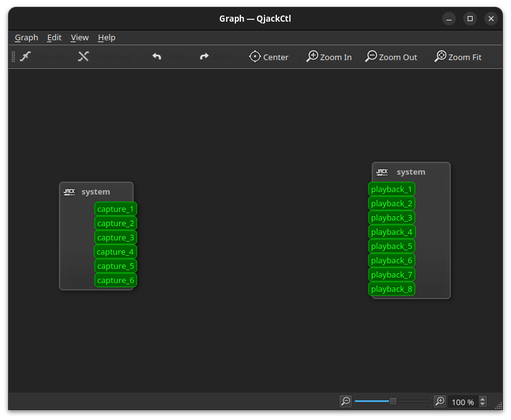Image resolution: width=511 pixels, height=420 pixels.
Task: Select the playback_7 port
Action: coord(391,274)
